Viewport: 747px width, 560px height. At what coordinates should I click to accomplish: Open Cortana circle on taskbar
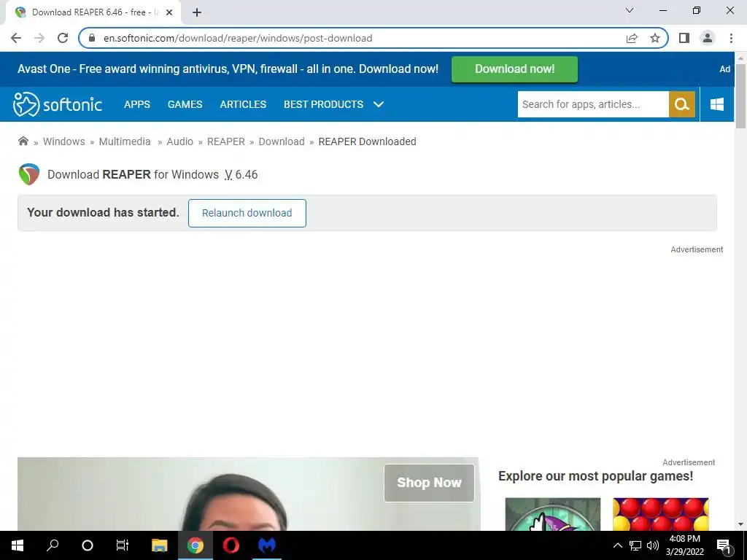click(x=88, y=545)
